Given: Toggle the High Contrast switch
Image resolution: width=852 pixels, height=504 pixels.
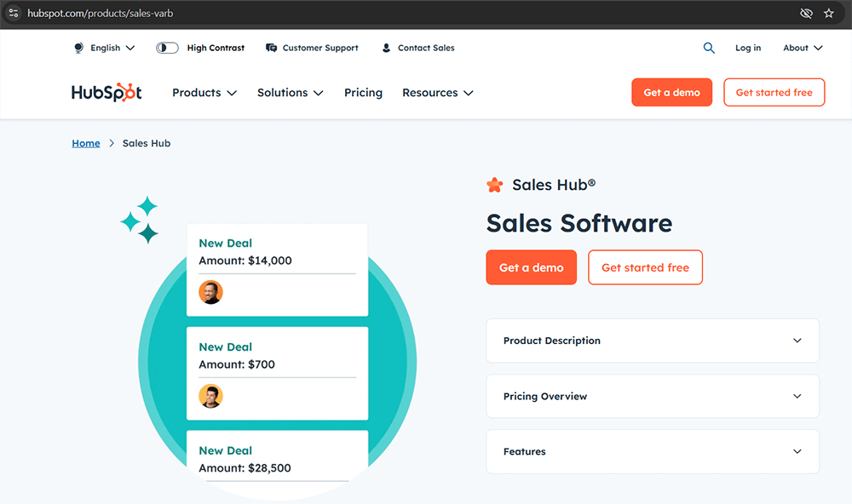Looking at the screenshot, I should [x=167, y=49].
